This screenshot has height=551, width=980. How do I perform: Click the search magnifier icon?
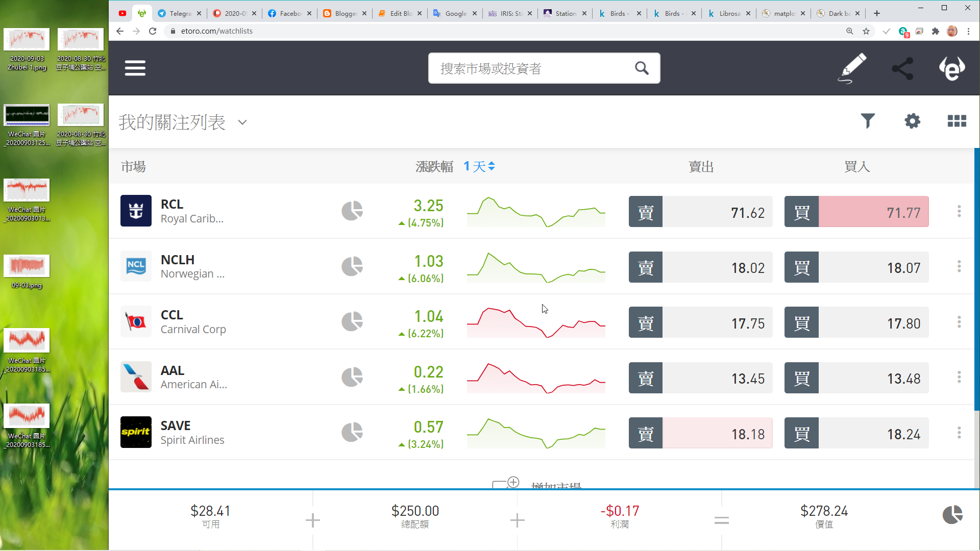pyautogui.click(x=642, y=68)
